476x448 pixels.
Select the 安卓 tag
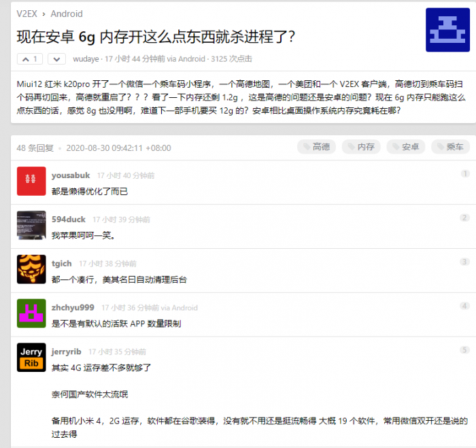click(405, 147)
